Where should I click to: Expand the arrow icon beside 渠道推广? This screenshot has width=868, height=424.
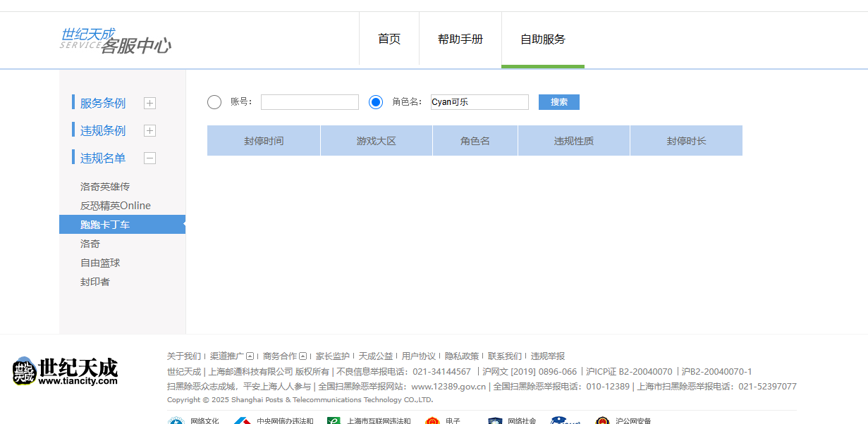click(250, 356)
